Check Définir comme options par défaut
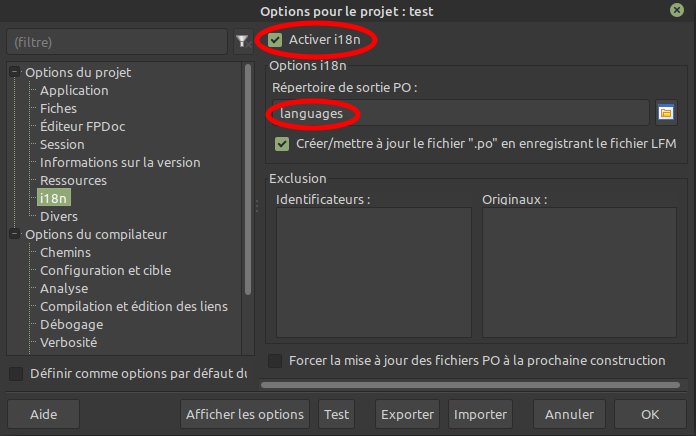696x436 pixels. coord(16,374)
